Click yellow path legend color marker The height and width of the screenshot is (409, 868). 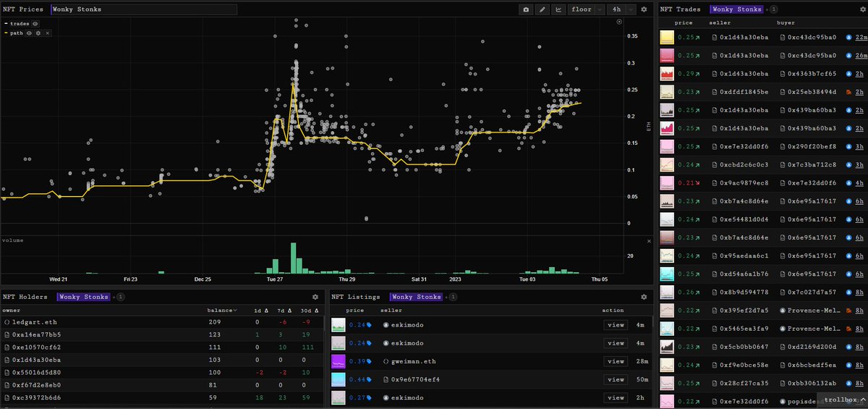pyautogui.click(x=6, y=33)
